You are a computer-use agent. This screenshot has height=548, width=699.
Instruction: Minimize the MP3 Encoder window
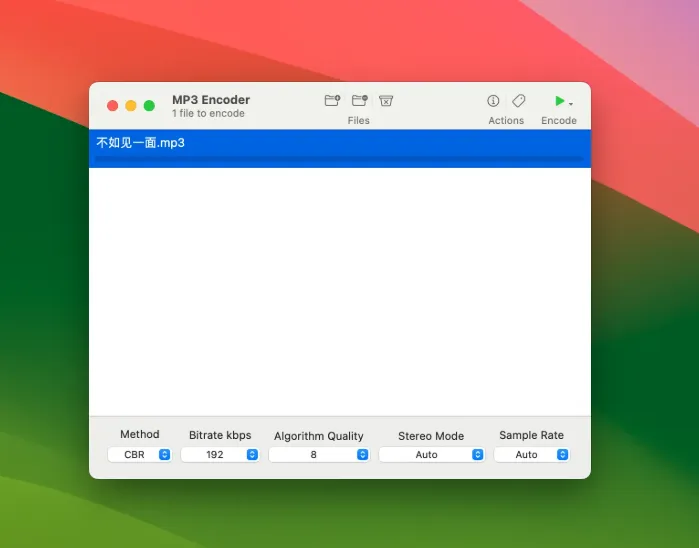click(131, 106)
